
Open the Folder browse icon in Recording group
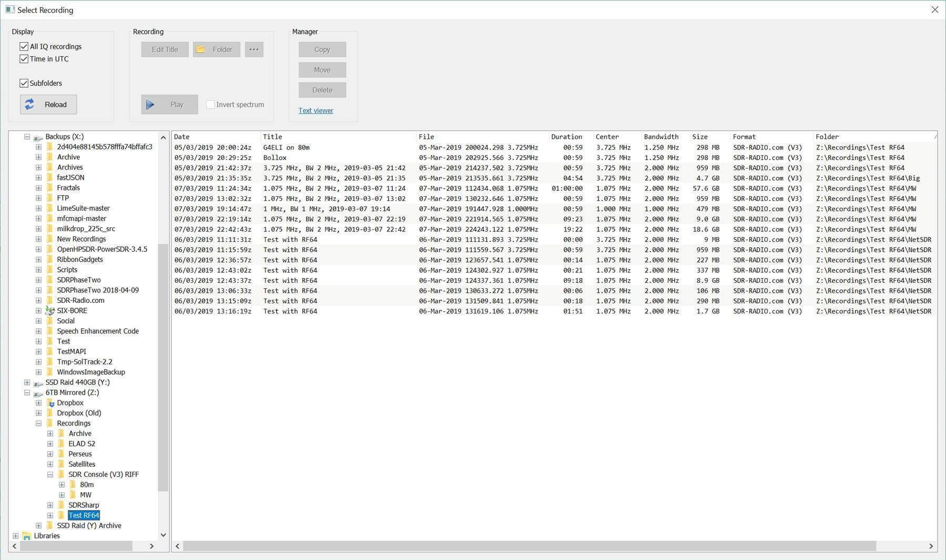point(200,49)
